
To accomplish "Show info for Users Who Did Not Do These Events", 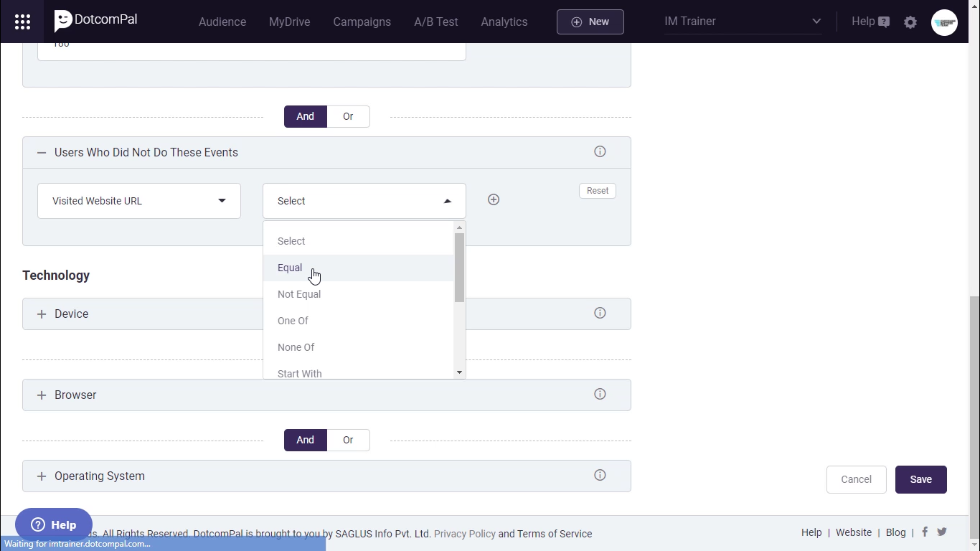I will coord(600,152).
